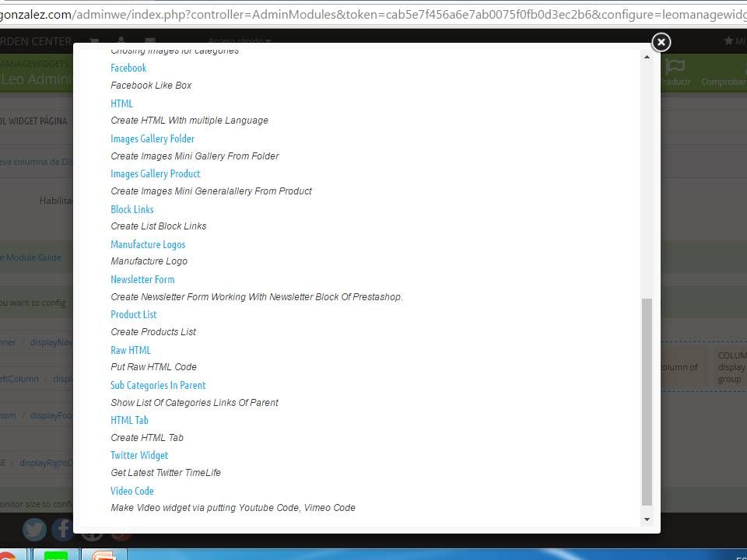Screen dimensions: 747x560
Task: Open the Facebook widget link
Action: coord(128,68)
